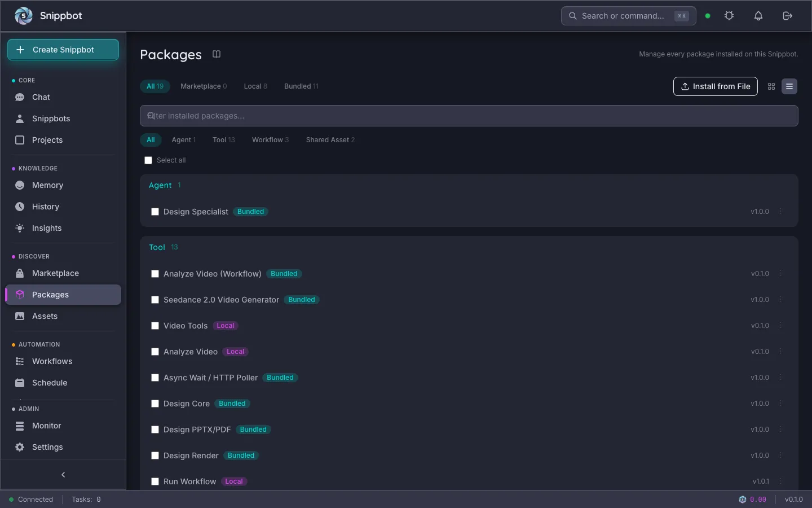Focus the Search or command field
This screenshot has width=812, height=508.
628,16
